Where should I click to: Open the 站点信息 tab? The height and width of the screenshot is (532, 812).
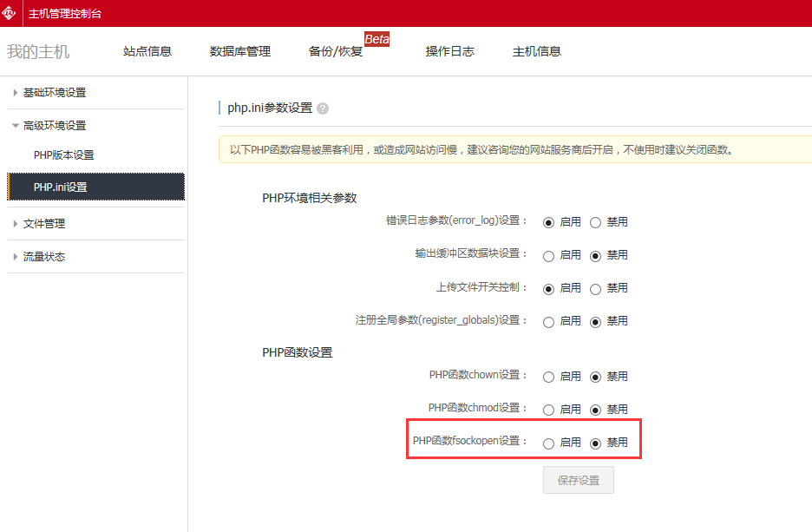pos(147,51)
